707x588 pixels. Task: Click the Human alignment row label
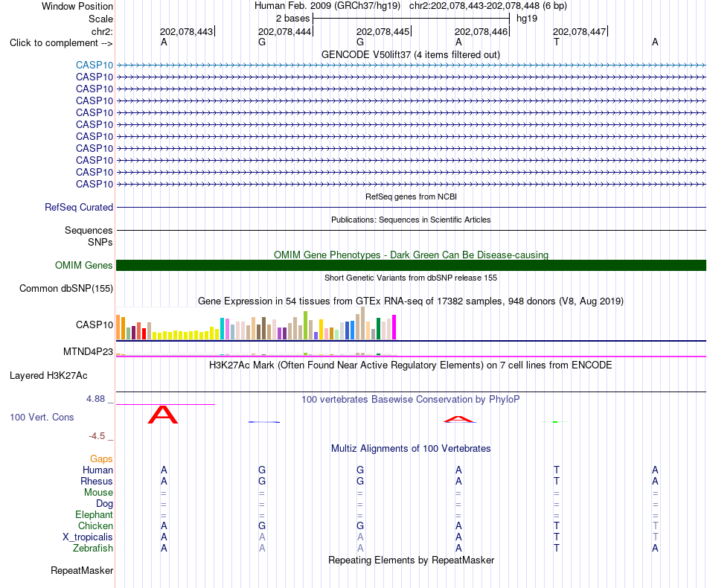pyautogui.click(x=97, y=470)
